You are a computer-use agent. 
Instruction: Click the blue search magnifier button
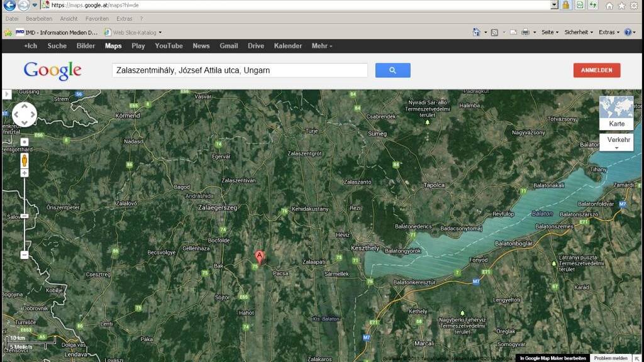tap(392, 70)
